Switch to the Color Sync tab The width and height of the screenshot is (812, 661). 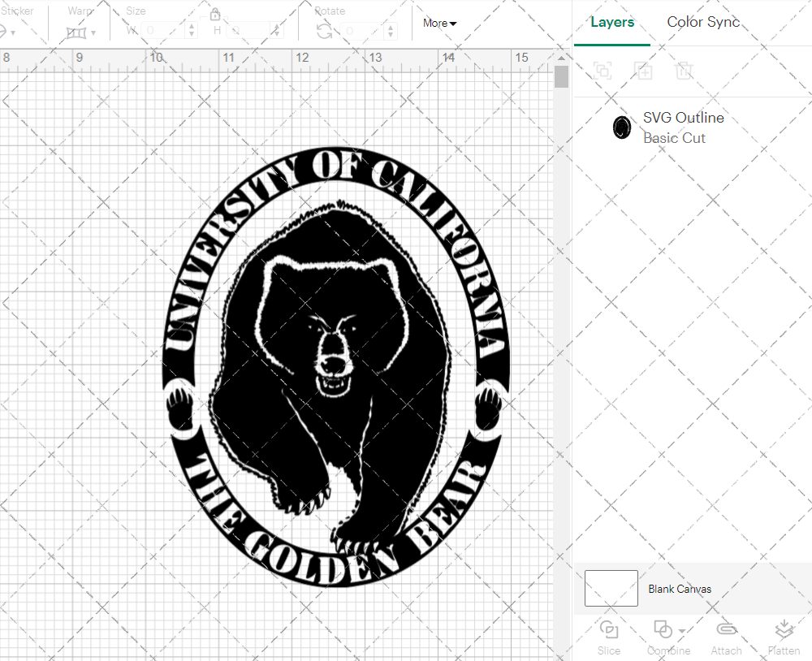pos(703,22)
